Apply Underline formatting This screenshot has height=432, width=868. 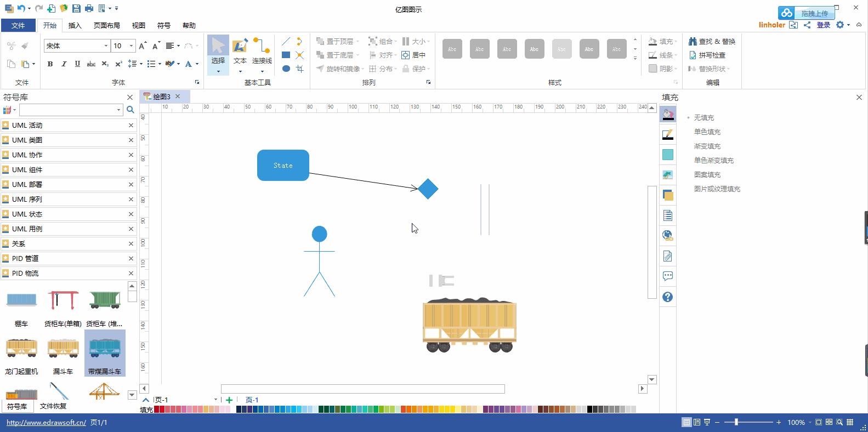(77, 64)
